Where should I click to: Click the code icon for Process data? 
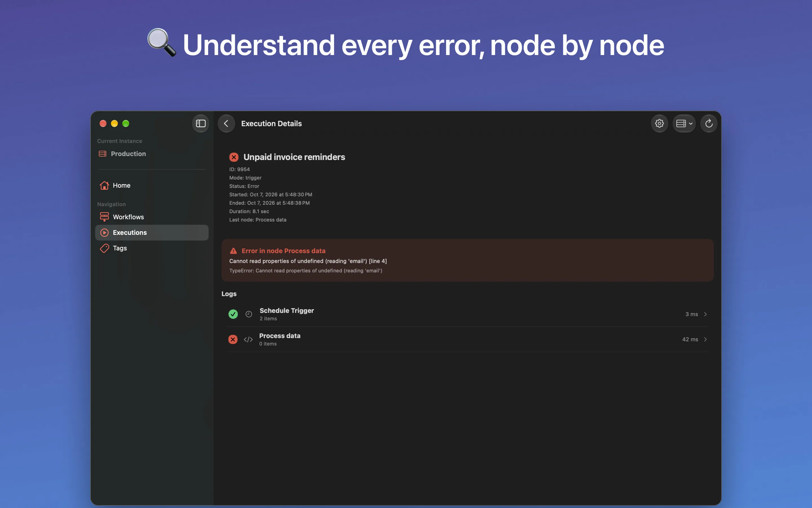[x=248, y=339]
